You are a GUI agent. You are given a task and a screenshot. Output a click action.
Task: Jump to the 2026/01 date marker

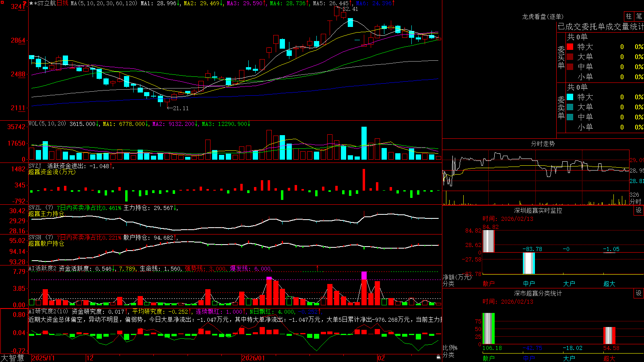pos(253,358)
